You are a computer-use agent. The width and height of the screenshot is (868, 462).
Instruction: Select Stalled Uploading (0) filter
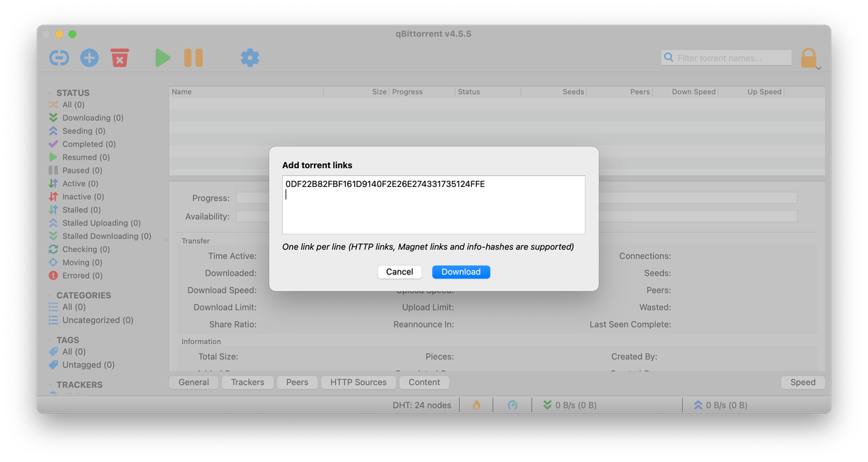coord(94,223)
